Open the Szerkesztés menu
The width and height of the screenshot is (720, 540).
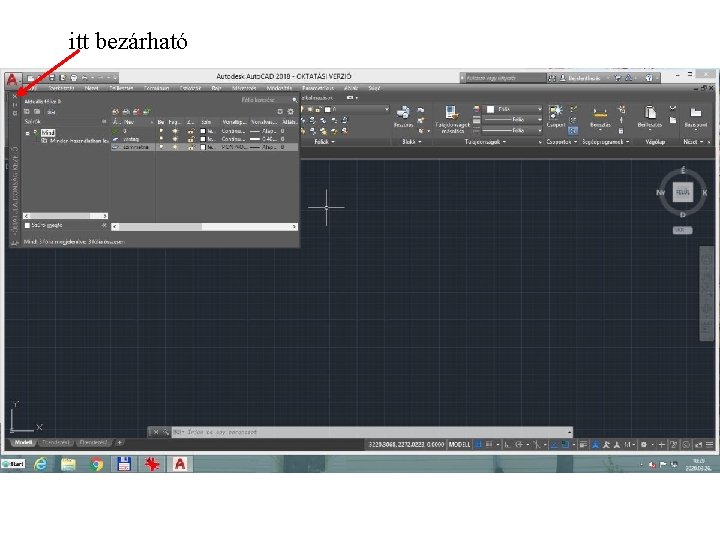click(x=61, y=88)
